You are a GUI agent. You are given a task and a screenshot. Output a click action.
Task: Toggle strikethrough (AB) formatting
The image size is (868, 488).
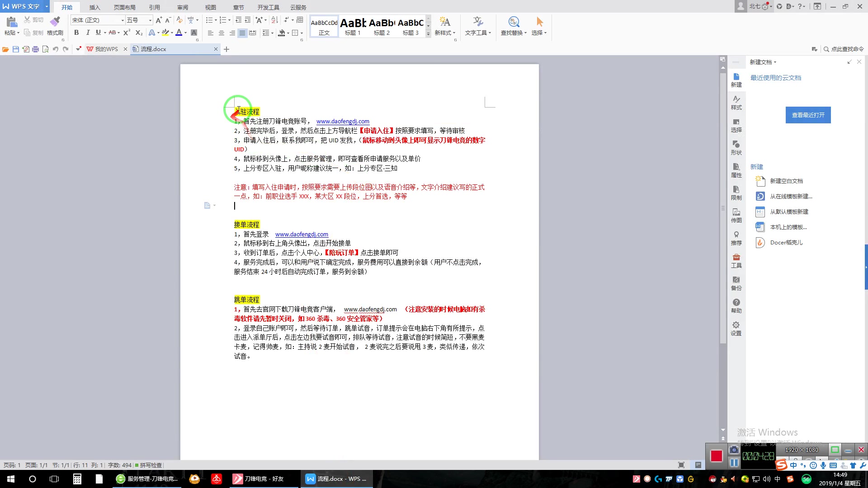112,33
